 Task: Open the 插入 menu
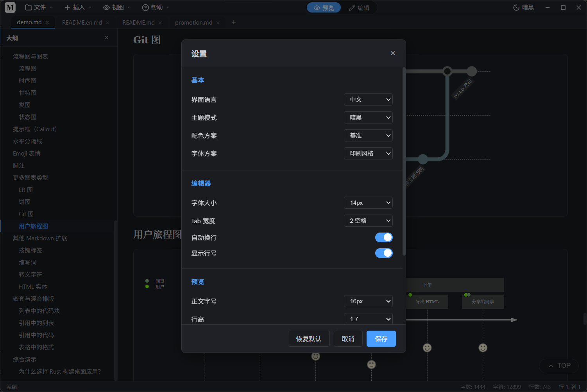pyautogui.click(x=78, y=7)
